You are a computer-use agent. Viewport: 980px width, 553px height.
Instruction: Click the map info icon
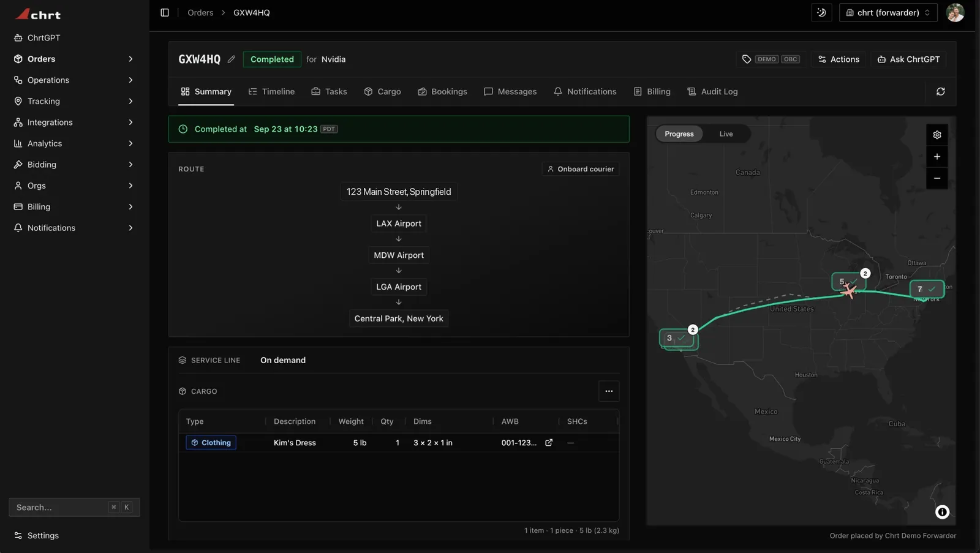pos(942,512)
